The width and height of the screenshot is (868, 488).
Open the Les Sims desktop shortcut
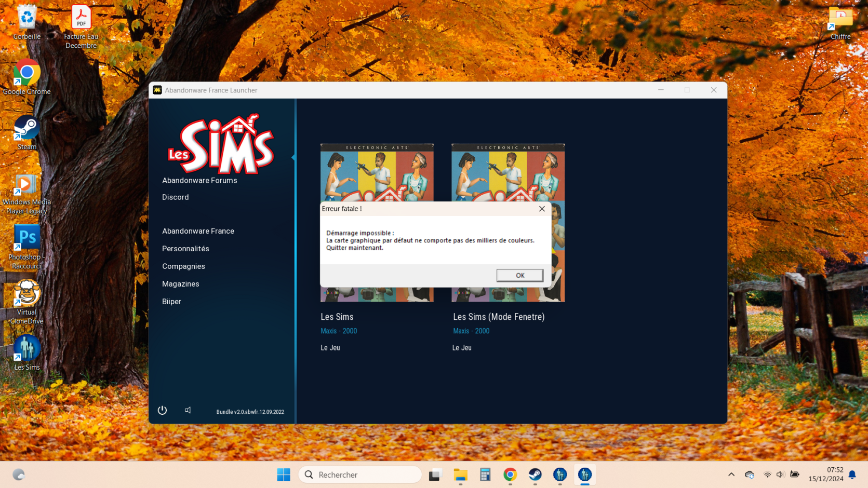pos(26,353)
